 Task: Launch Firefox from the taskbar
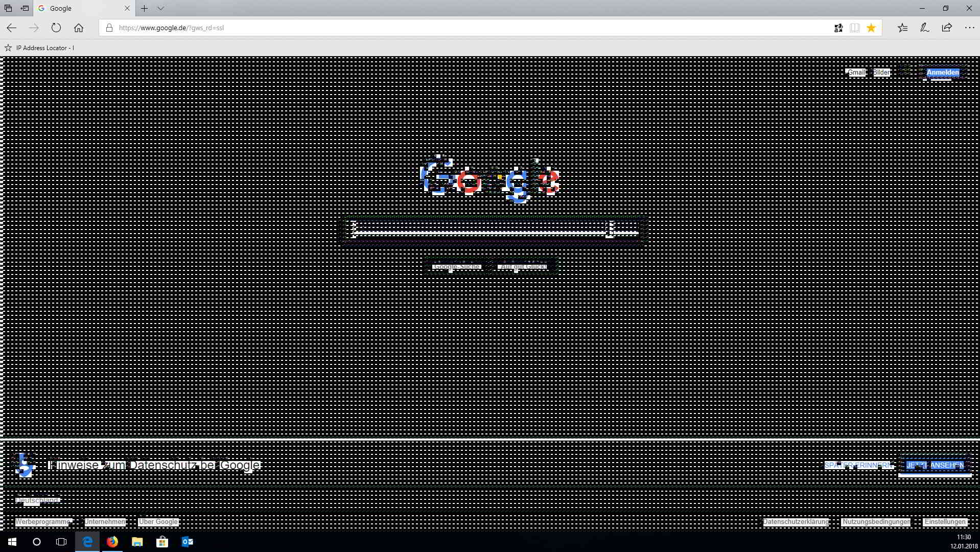112,542
